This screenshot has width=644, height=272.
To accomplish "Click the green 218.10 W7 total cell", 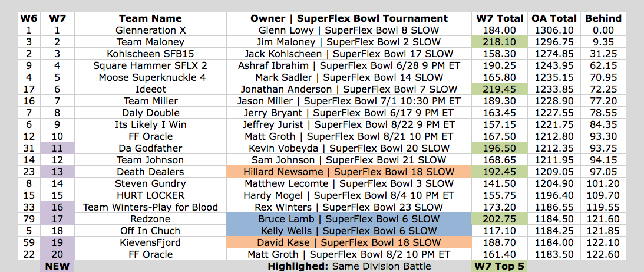I will (500, 42).
